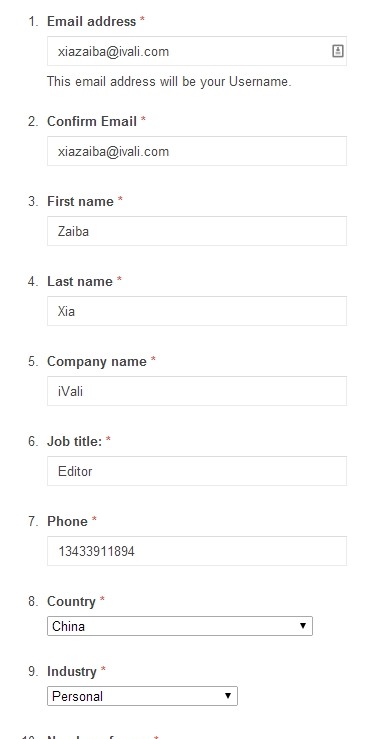The width and height of the screenshot is (390, 739).
Task: Click the Username helper text under email
Action: point(169,82)
